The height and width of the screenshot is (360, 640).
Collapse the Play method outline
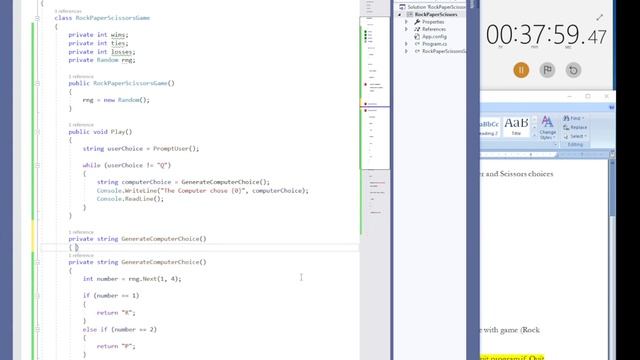[x=37, y=132]
